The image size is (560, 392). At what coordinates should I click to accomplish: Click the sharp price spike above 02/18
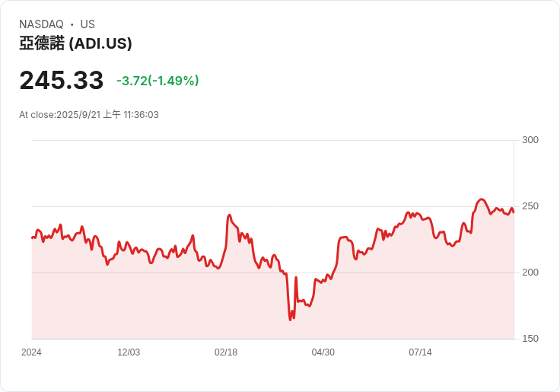click(x=229, y=215)
